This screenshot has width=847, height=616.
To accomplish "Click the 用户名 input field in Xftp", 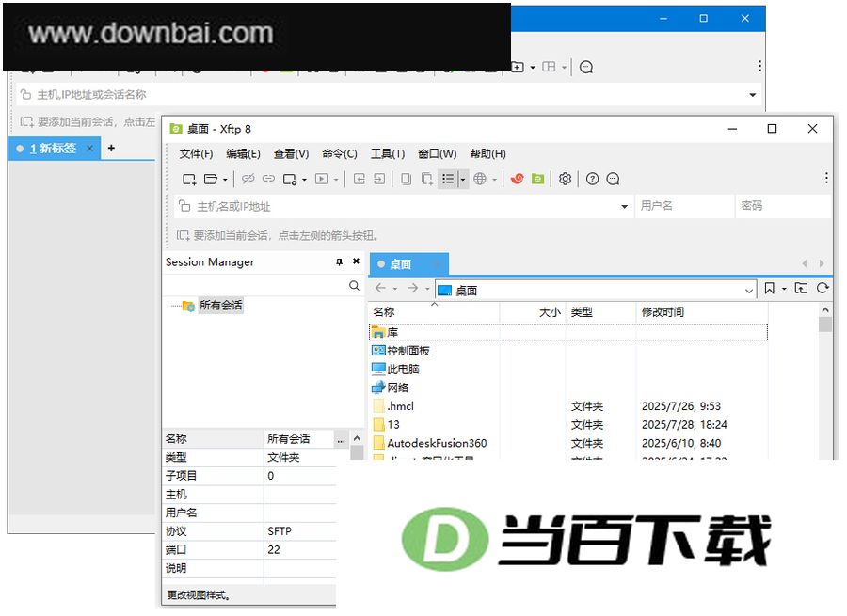I will 684,206.
